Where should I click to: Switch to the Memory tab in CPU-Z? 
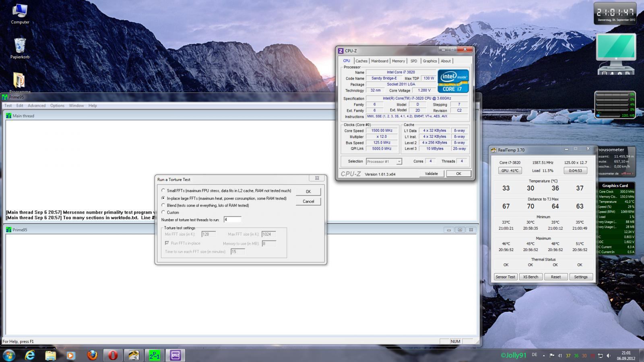click(398, 61)
